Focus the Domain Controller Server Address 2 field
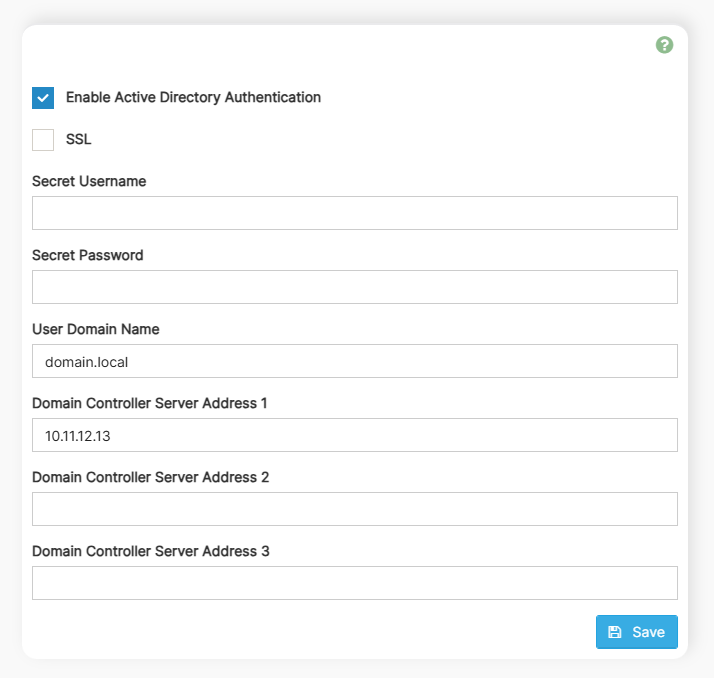Screen dimensions: 714x678 [354, 509]
